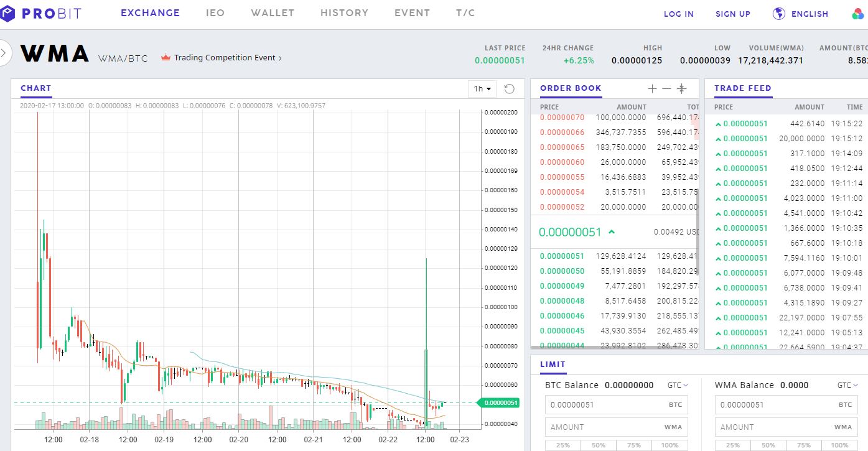Click the sell AMOUNT WMA input field
868x451 pixels.
[x=786, y=427]
